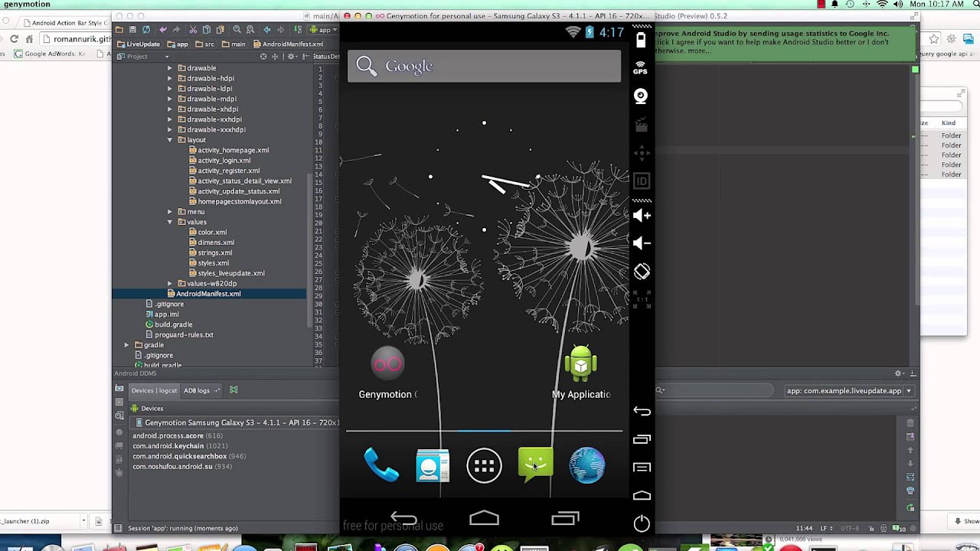Click the Find magnifier toolbar icon

coord(237,30)
